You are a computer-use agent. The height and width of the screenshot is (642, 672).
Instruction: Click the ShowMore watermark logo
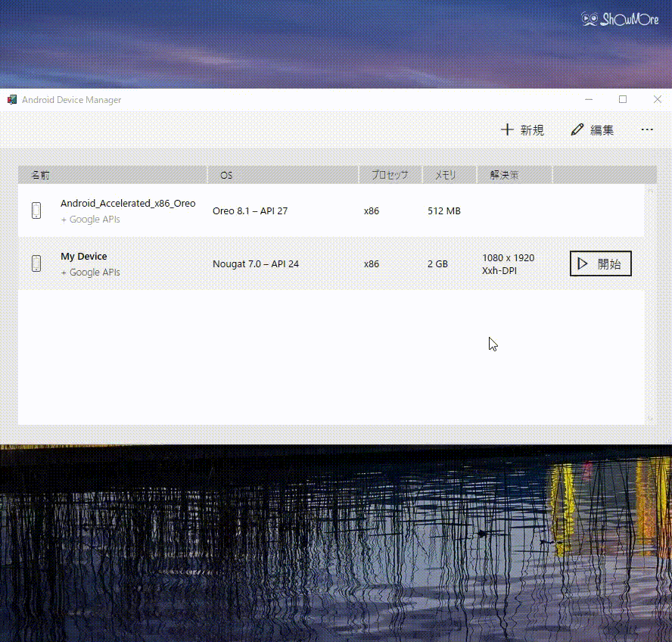click(x=619, y=20)
